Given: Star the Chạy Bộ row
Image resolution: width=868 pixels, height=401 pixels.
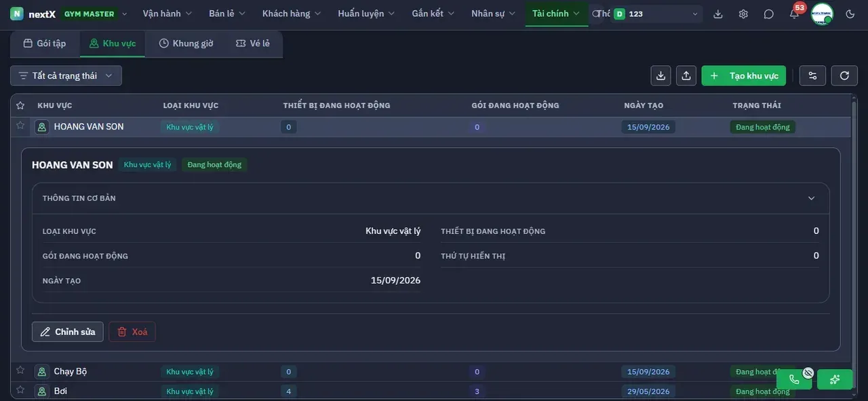Looking at the screenshot, I should tap(20, 370).
